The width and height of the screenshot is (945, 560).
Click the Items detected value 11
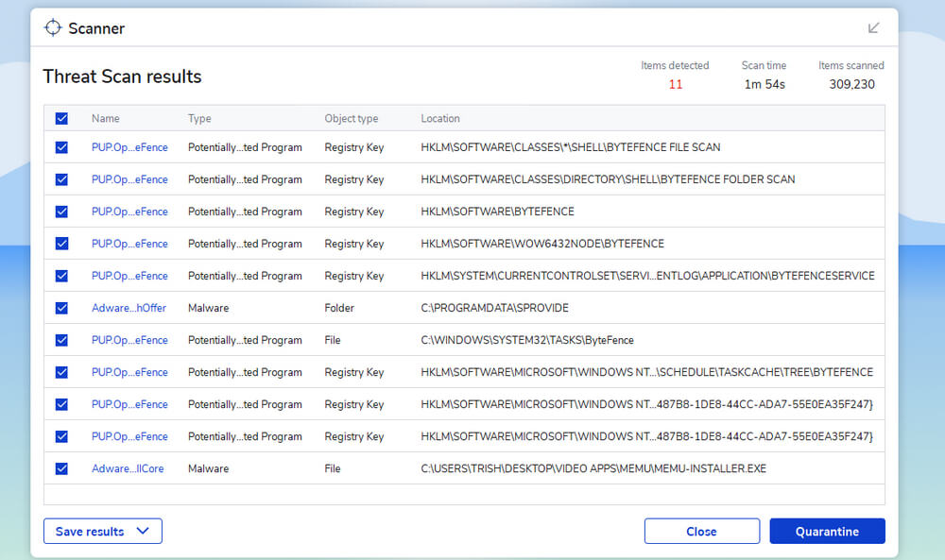(676, 84)
